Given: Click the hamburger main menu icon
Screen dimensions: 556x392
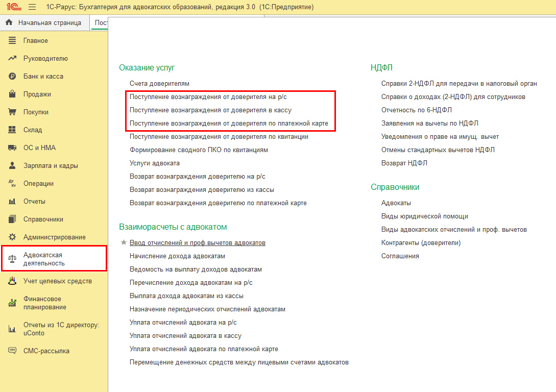Looking at the screenshot, I should click(x=32, y=7).
